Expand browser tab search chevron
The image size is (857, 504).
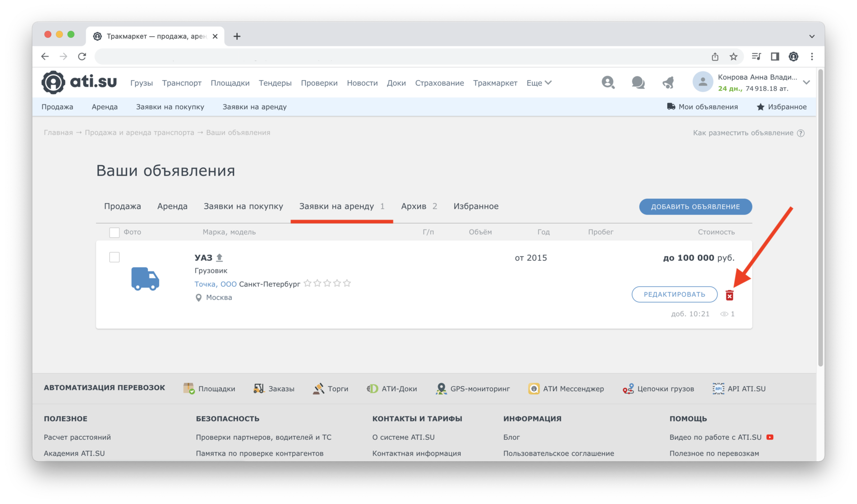[812, 36]
